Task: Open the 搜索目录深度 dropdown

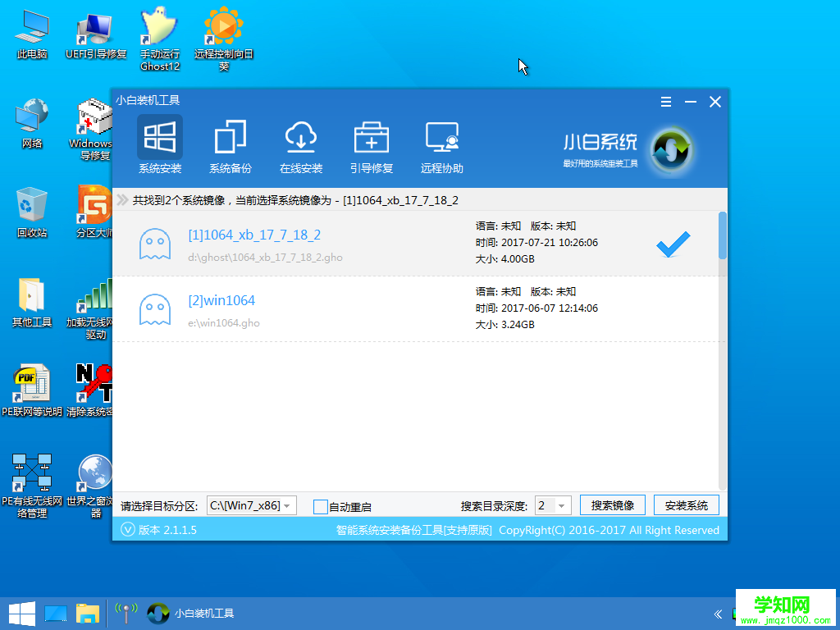Action: tap(553, 505)
